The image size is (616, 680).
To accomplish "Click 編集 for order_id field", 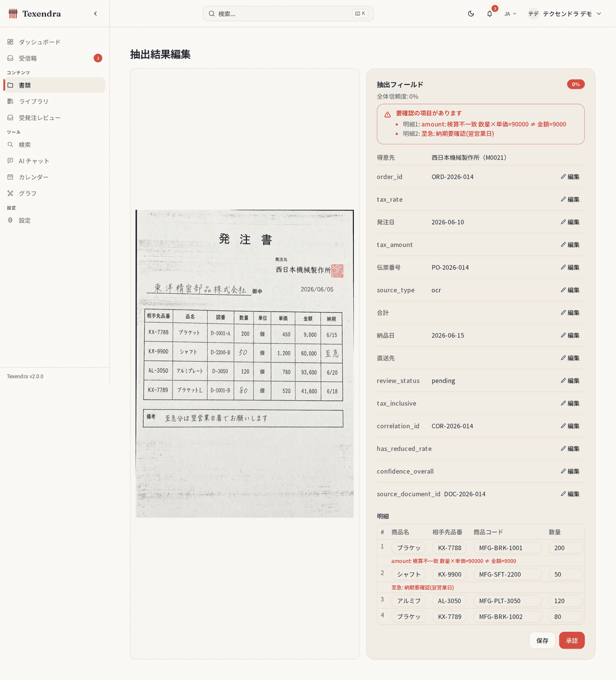I will click(x=570, y=177).
